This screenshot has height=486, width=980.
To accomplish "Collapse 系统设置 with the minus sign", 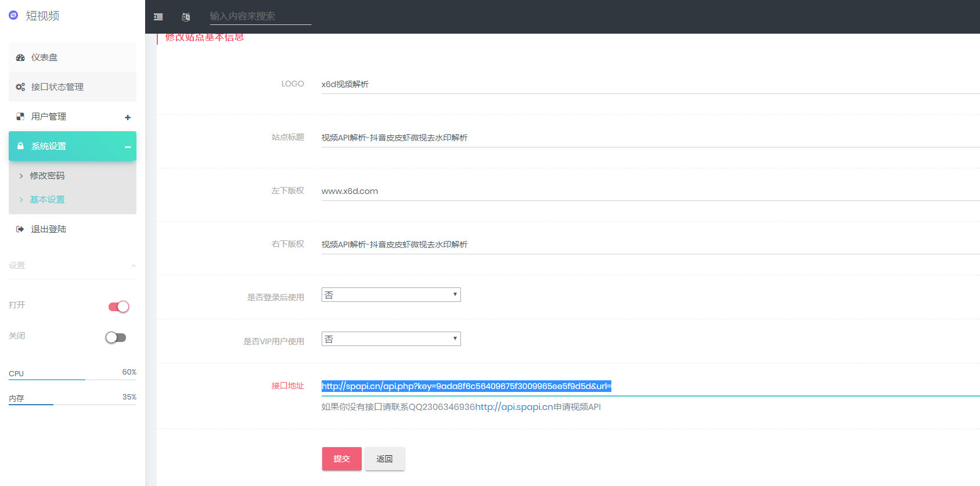I will 128,147.
